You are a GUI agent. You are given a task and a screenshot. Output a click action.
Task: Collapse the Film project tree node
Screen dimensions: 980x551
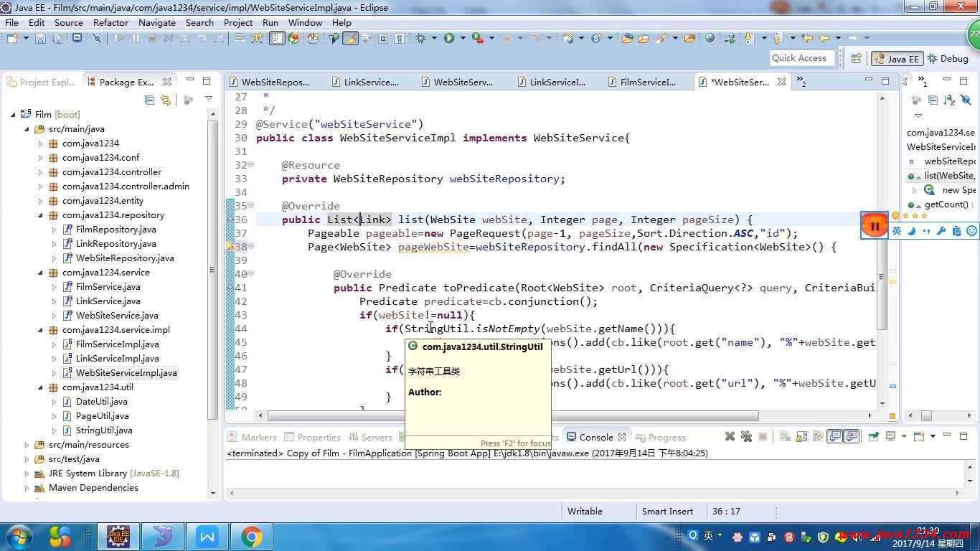pos(14,114)
